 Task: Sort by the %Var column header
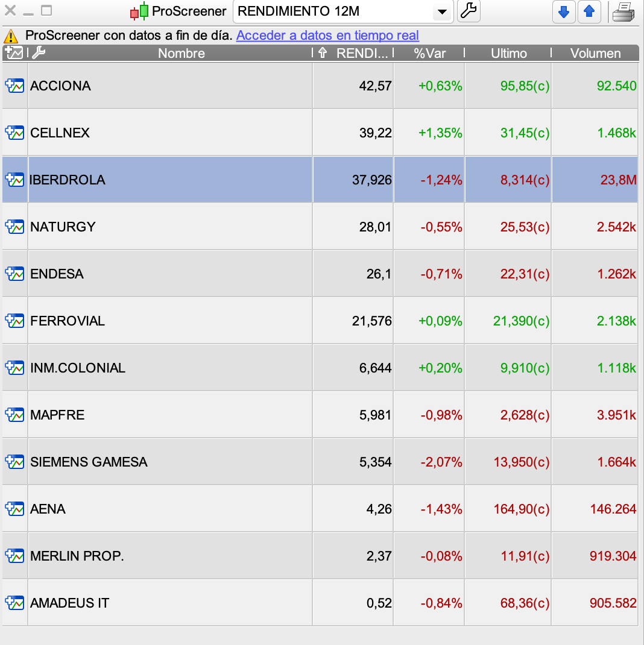pyautogui.click(x=429, y=53)
